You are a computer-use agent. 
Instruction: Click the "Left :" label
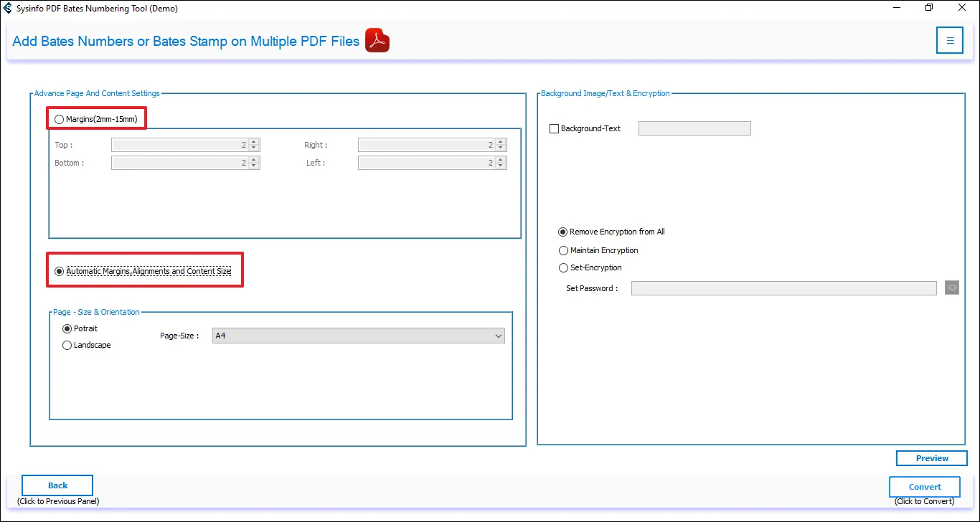[316, 163]
